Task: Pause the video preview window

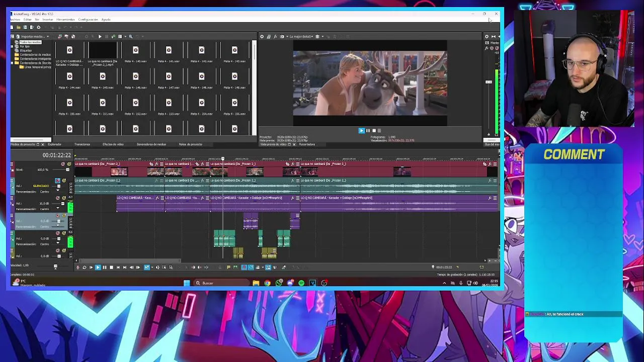Action: (368, 130)
